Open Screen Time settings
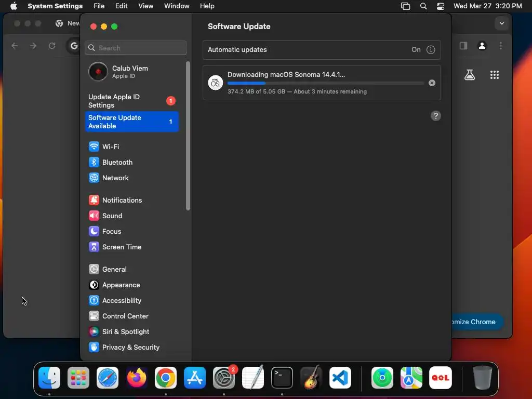Image resolution: width=532 pixels, height=399 pixels. pyautogui.click(x=131, y=247)
